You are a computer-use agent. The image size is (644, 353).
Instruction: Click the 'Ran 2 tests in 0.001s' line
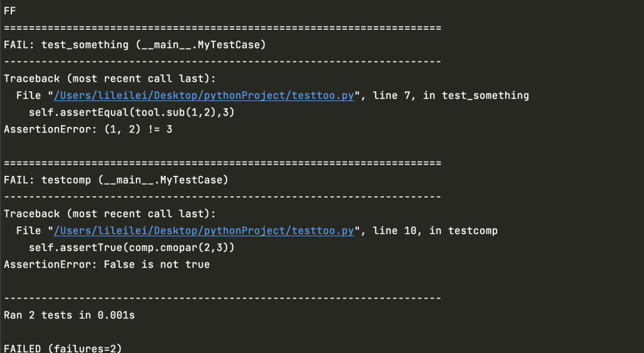[69, 315]
